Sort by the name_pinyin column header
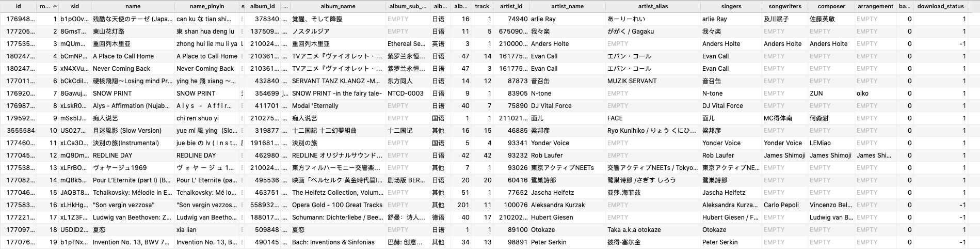The image size is (980, 249). (x=207, y=6)
